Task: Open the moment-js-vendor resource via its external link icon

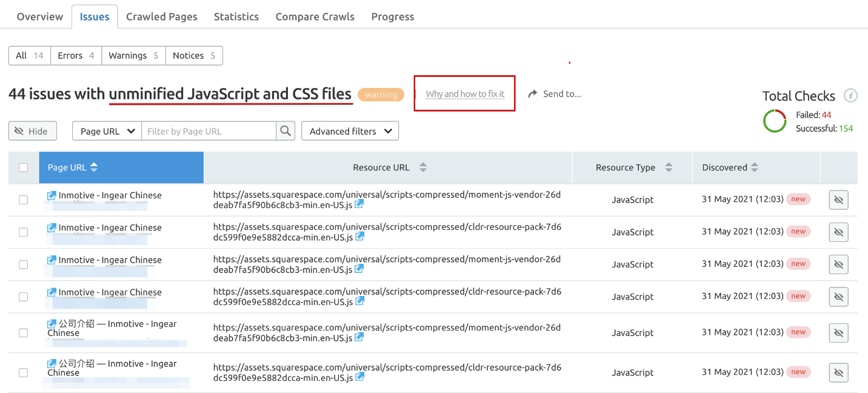Action: tap(359, 205)
